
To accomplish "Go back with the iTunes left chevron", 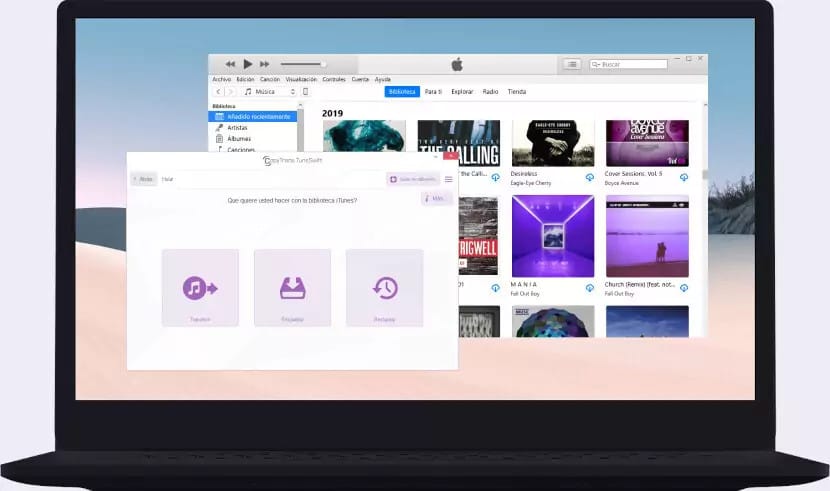I will coord(219,92).
